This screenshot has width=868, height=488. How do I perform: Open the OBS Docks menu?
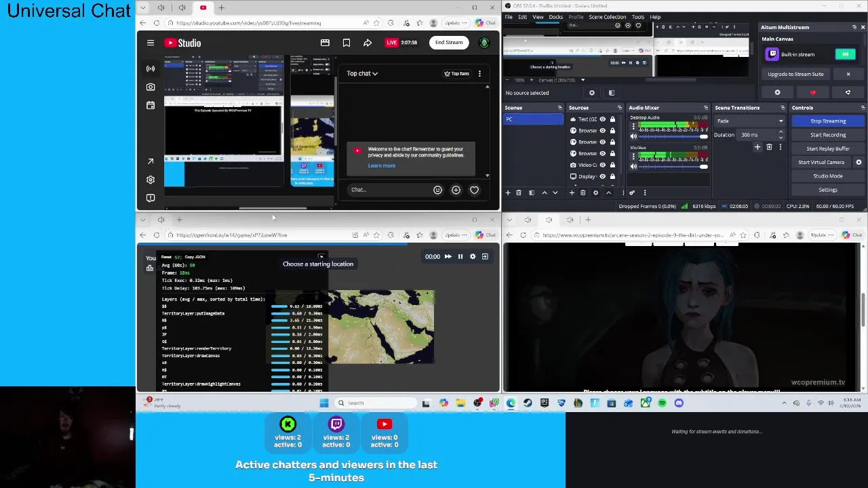click(x=555, y=17)
